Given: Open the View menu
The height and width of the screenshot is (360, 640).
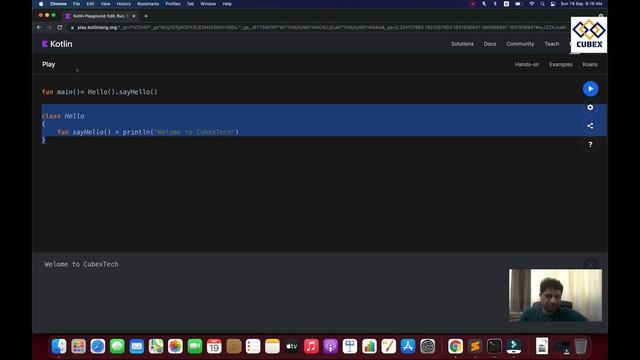Looking at the screenshot, I should point(105,4).
